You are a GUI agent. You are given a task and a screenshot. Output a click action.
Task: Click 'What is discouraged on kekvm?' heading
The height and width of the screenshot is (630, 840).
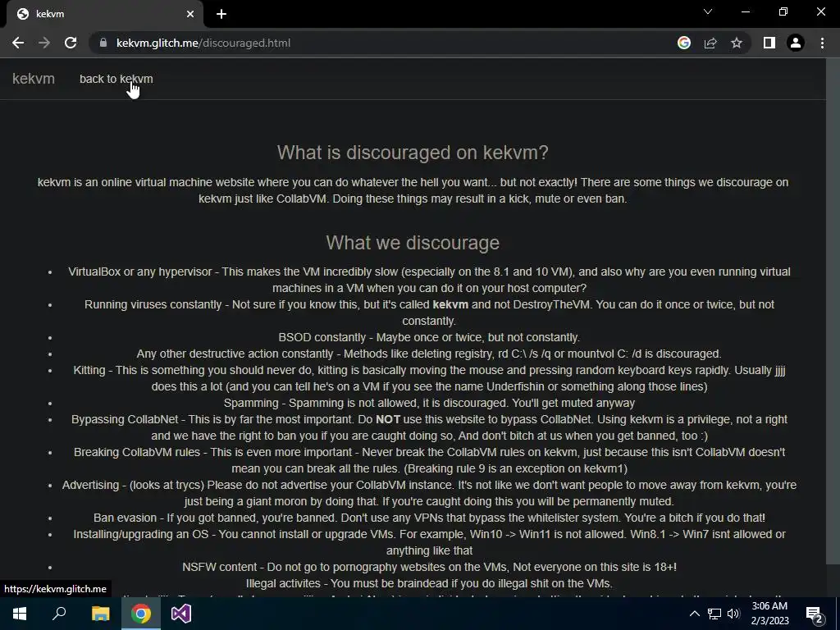413,153
